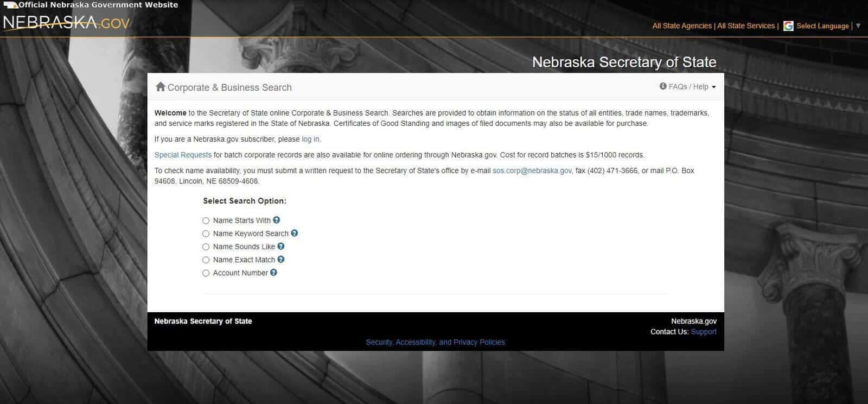Click the Corporate & Business Search heading
The height and width of the screenshot is (404, 868).
point(229,87)
